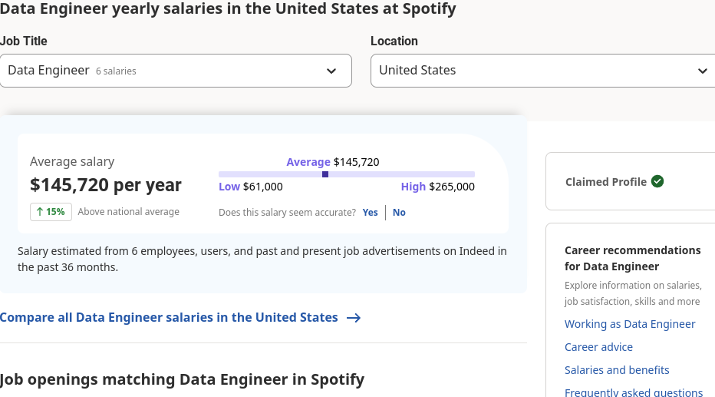The height and width of the screenshot is (397, 715).
Task: Open the Career advice link
Action: pos(598,347)
